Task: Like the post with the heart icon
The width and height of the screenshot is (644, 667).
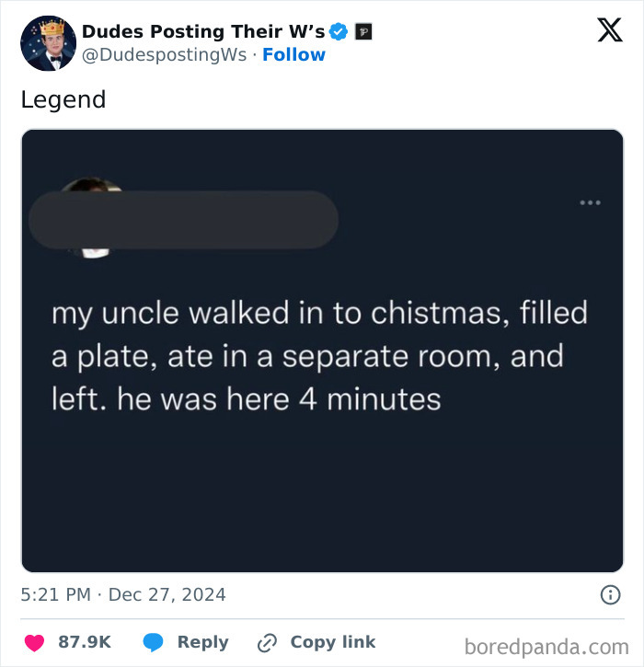Action: 35,642
